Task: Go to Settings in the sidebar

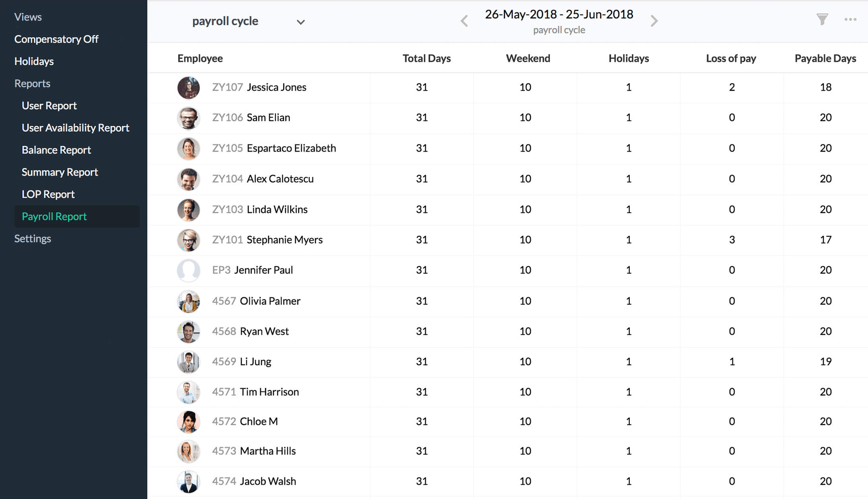Action: coord(33,238)
